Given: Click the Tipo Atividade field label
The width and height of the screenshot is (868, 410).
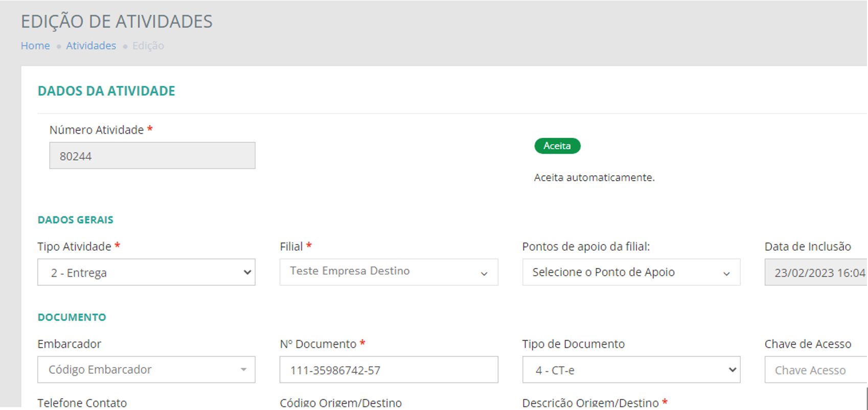Looking at the screenshot, I should click(74, 247).
